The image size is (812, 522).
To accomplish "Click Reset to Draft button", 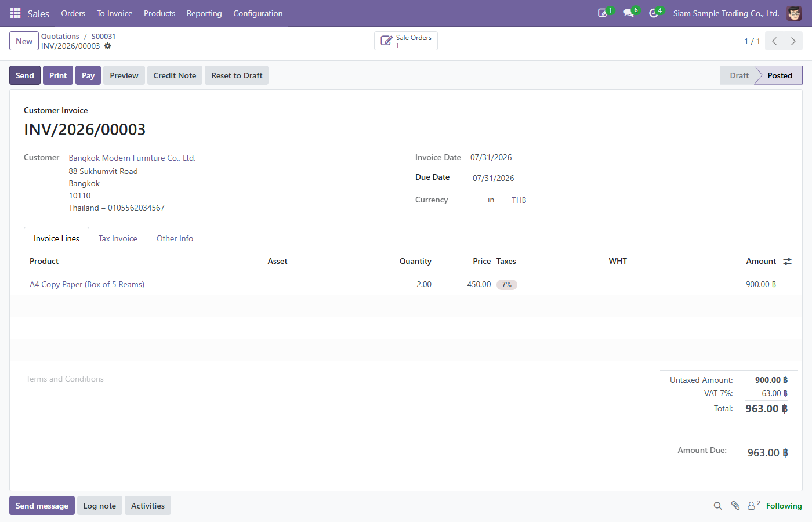I will (x=237, y=75).
